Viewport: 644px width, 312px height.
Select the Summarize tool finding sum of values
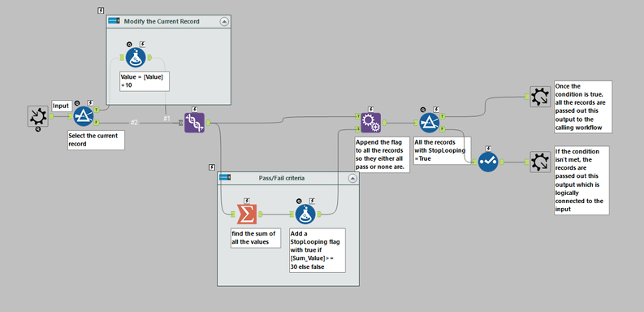click(x=247, y=214)
